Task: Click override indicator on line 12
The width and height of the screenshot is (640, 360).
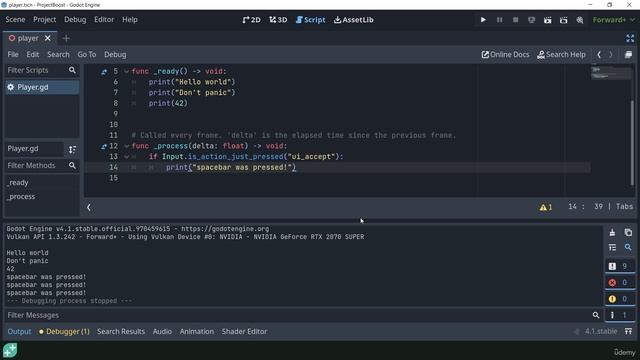Action: (104, 147)
